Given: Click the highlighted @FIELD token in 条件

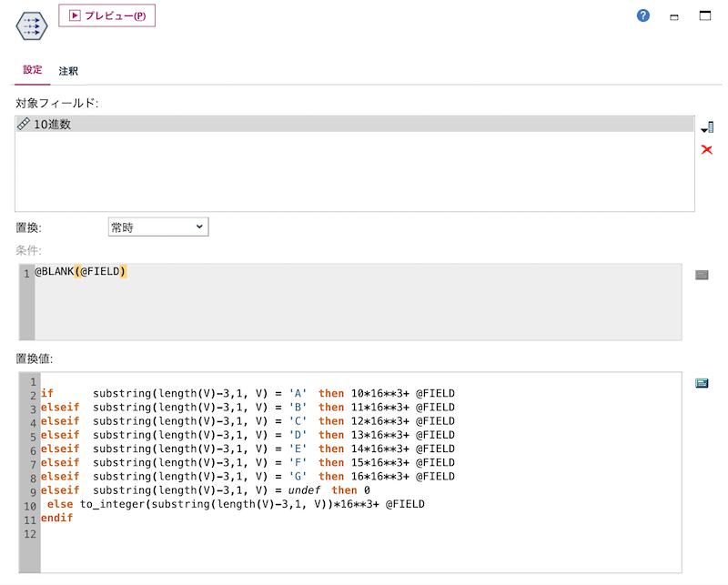Looking at the screenshot, I should (x=99, y=270).
